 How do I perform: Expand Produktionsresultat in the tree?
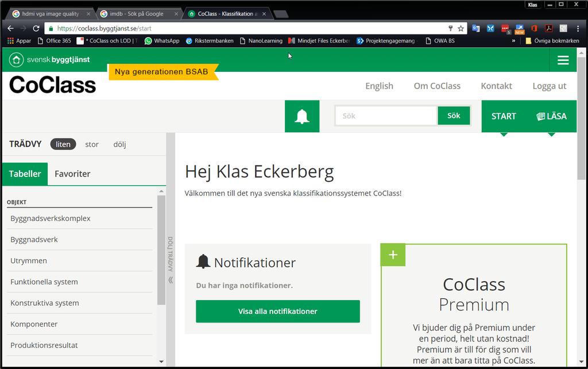coord(44,345)
